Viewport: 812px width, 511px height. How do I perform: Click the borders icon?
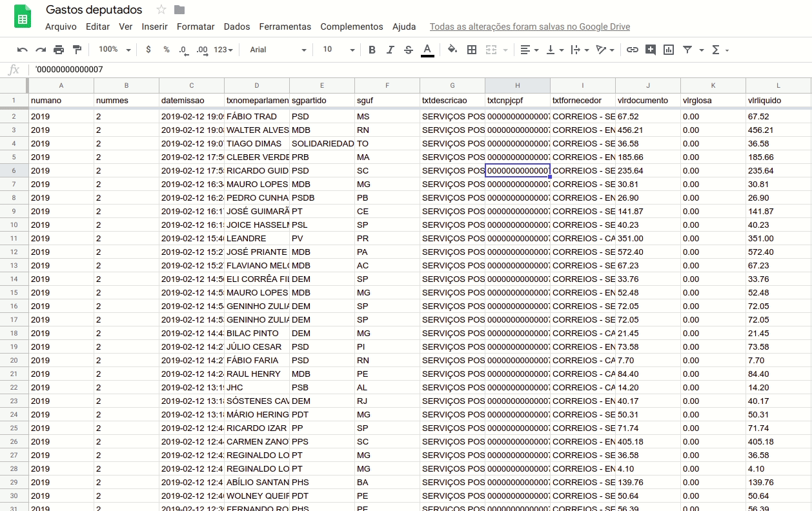[x=472, y=50]
